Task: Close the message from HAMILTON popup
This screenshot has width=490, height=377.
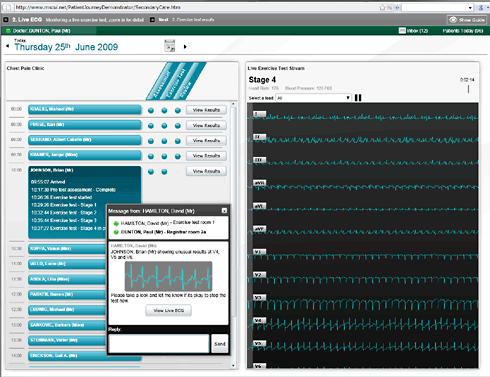Action: point(224,211)
